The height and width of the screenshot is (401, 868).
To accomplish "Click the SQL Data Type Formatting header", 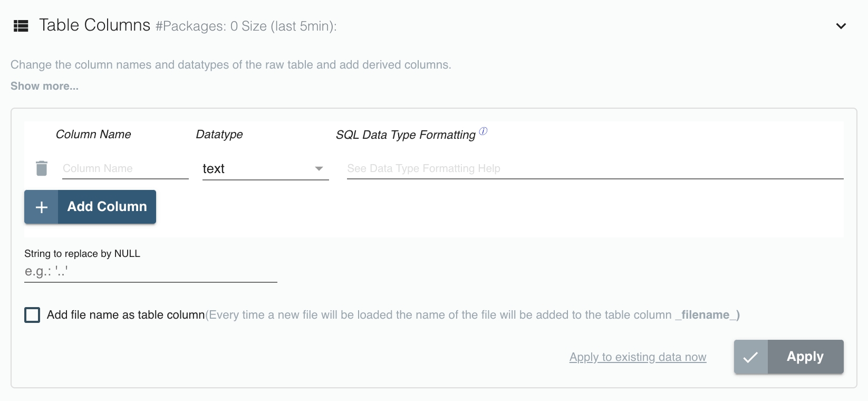I will pyautogui.click(x=406, y=135).
